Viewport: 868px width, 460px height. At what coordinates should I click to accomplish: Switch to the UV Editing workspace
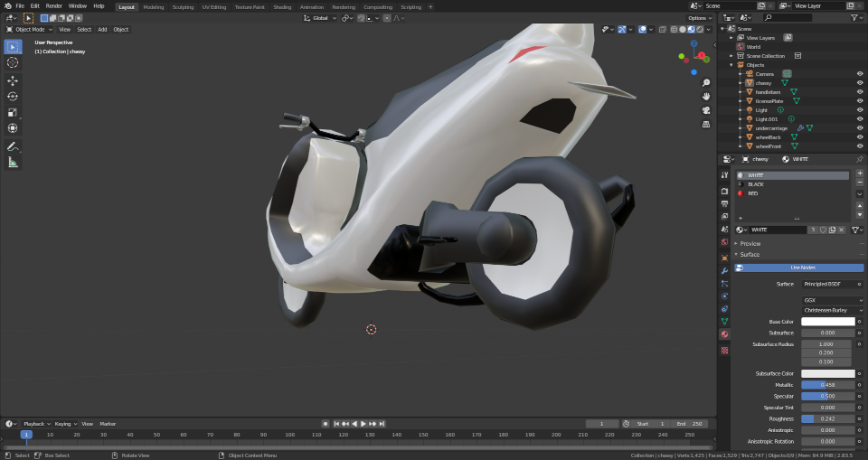coord(213,7)
